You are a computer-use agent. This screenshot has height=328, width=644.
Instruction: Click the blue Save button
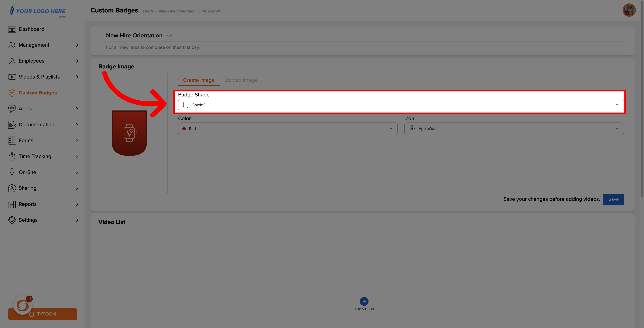613,199
